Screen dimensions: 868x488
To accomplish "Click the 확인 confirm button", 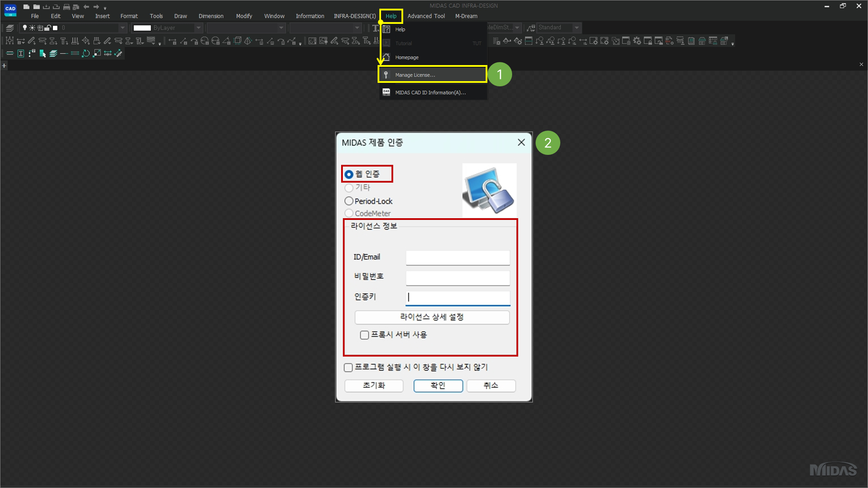I will (438, 386).
